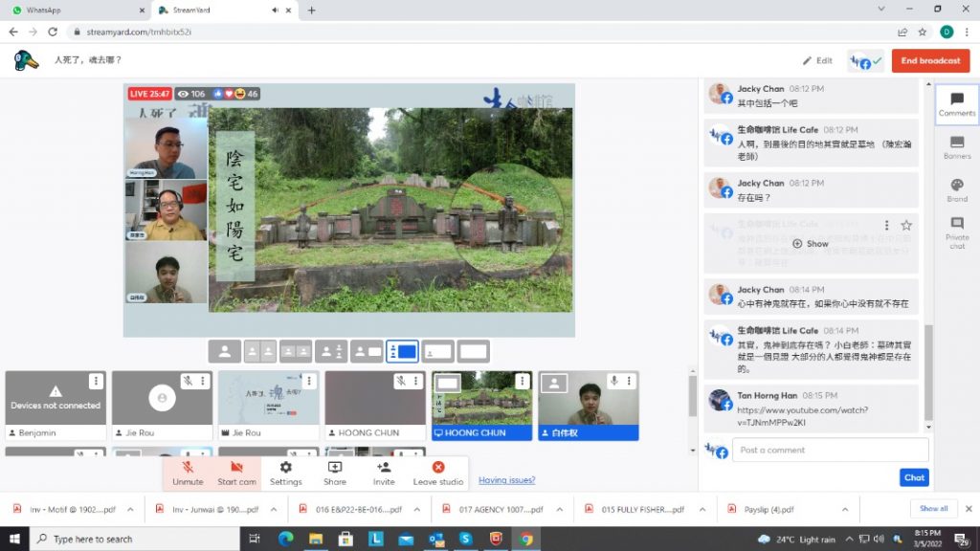Open three-dot menu on highlighted comment
Viewport: 980px width, 551px height.
click(887, 225)
